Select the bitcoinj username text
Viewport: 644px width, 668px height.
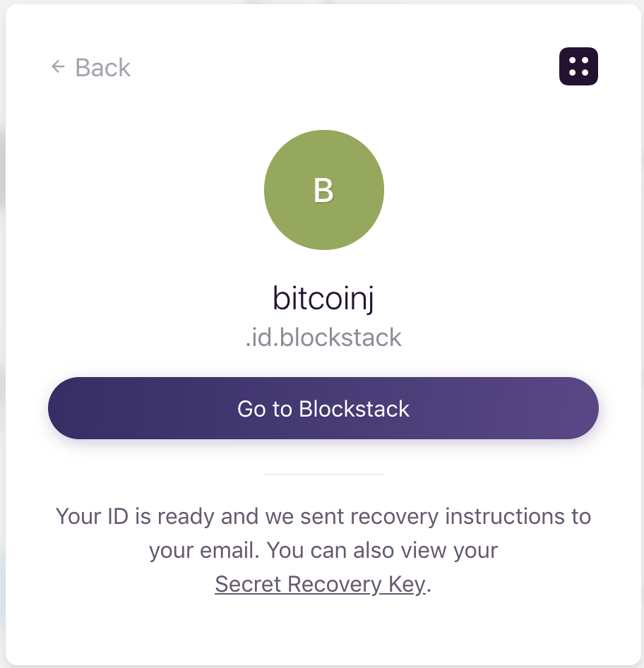tap(323, 297)
